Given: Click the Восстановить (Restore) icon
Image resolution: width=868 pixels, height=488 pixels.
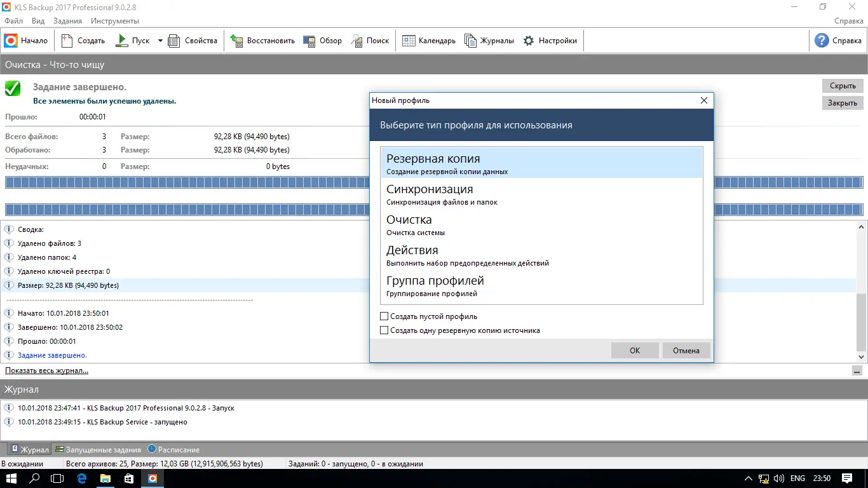Looking at the screenshot, I should pyautogui.click(x=262, y=40).
